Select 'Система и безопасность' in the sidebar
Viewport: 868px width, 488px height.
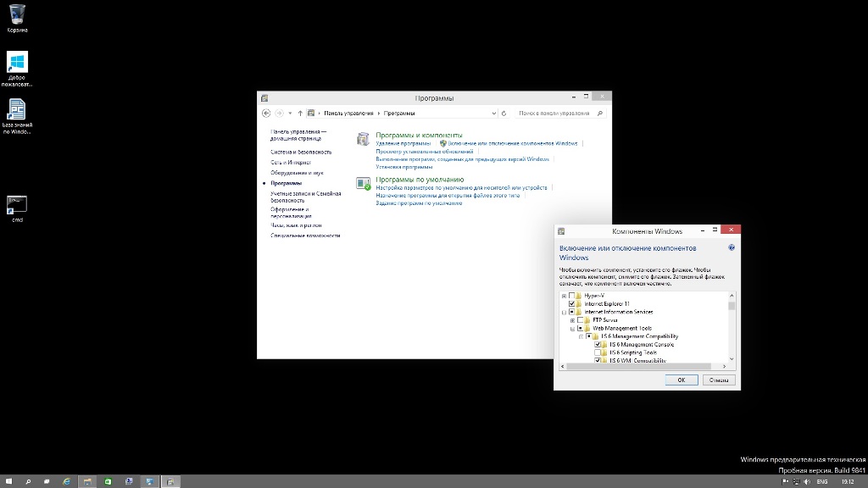(301, 152)
